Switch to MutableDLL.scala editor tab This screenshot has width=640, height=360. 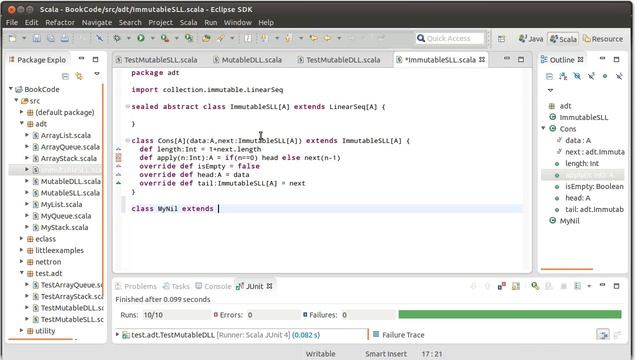coord(248,60)
